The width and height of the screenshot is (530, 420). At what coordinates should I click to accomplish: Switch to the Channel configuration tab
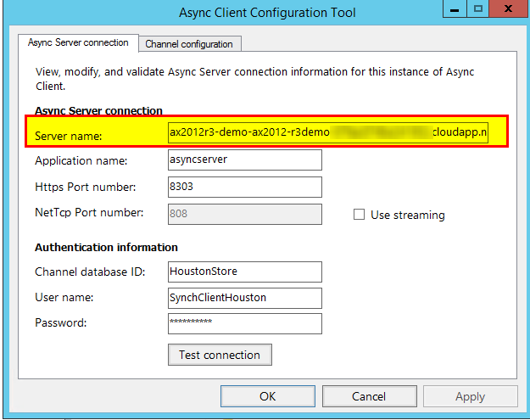pyautogui.click(x=190, y=43)
